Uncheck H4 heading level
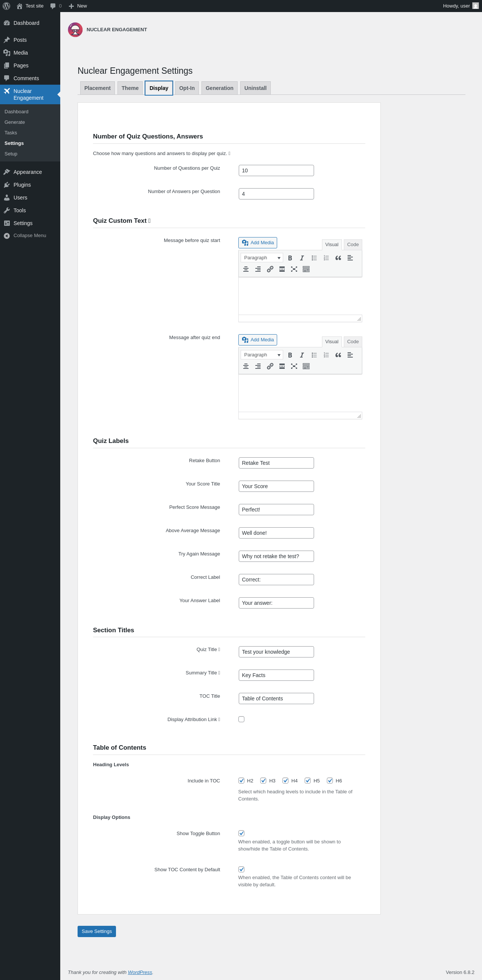 coord(285,781)
